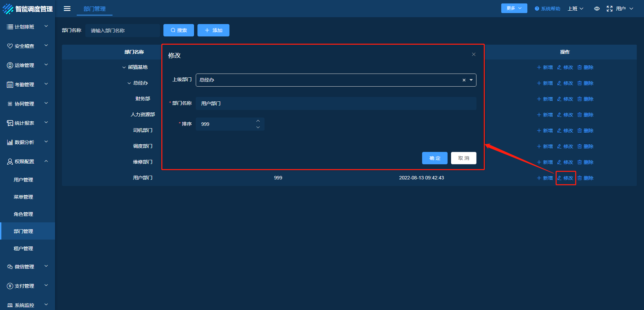
Task: Close the 修改 dialog with X
Action: (474, 54)
